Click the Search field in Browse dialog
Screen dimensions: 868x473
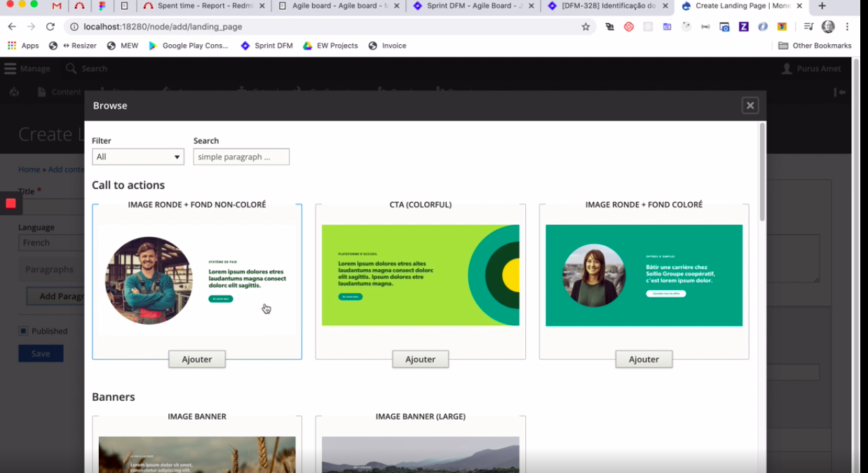pos(241,157)
